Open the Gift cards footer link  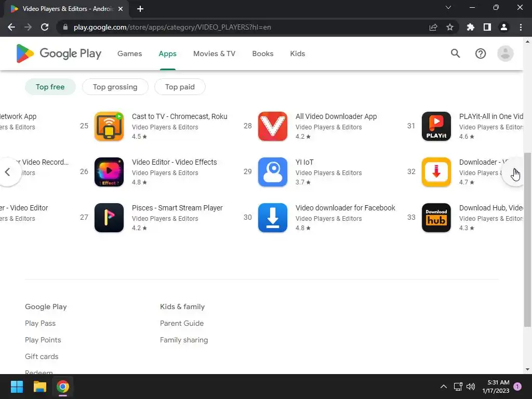[42, 356]
